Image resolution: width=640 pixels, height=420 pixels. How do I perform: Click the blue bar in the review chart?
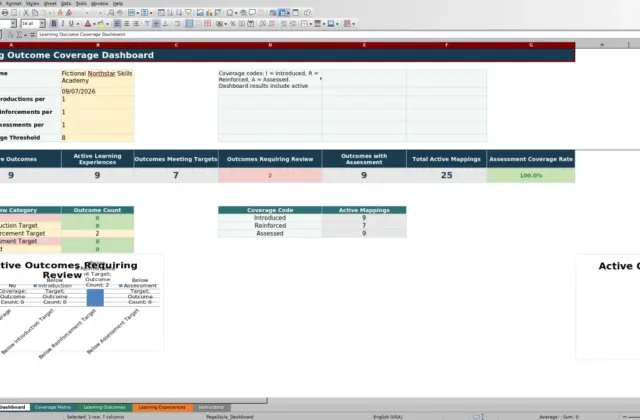click(x=95, y=298)
